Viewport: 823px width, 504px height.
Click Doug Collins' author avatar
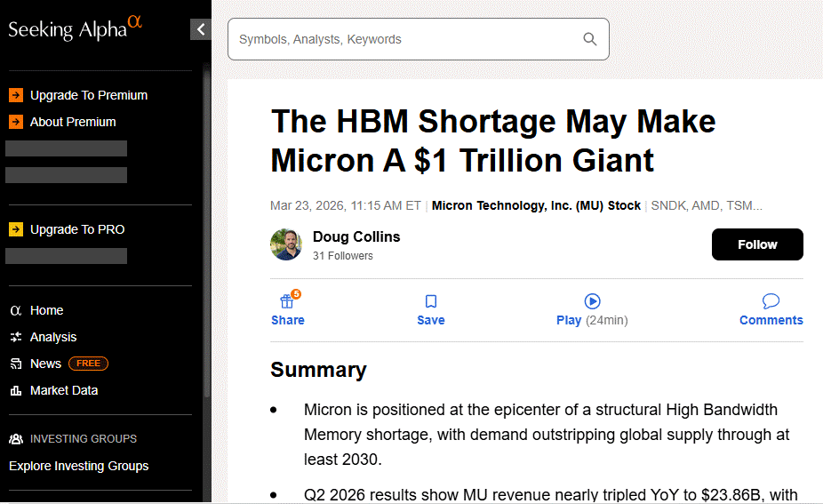point(286,244)
